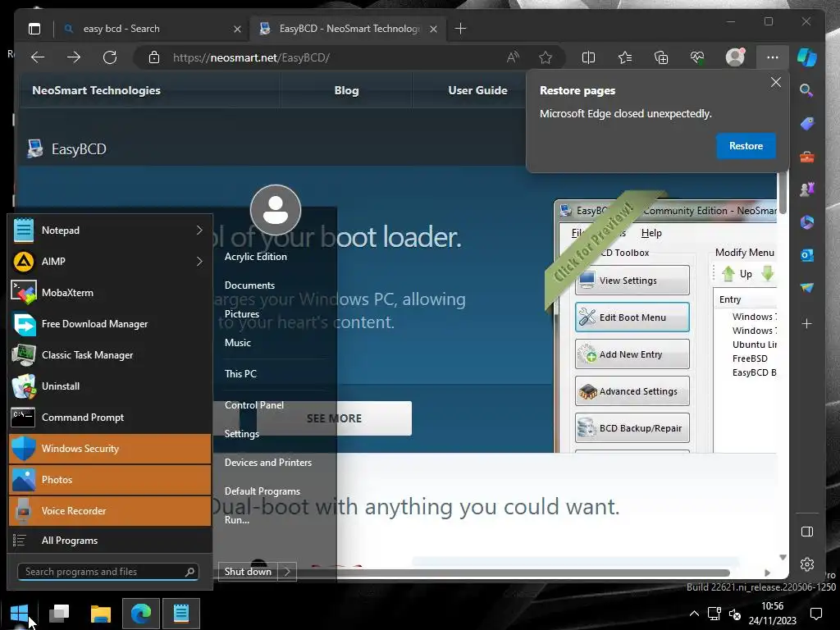Open the Copilot sidebar icon
The width and height of the screenshot is (840, 630).
click(x=807, y=57)
